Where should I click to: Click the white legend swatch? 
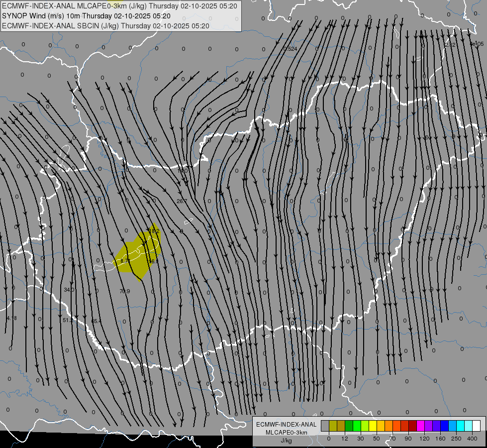pos(477,426)
